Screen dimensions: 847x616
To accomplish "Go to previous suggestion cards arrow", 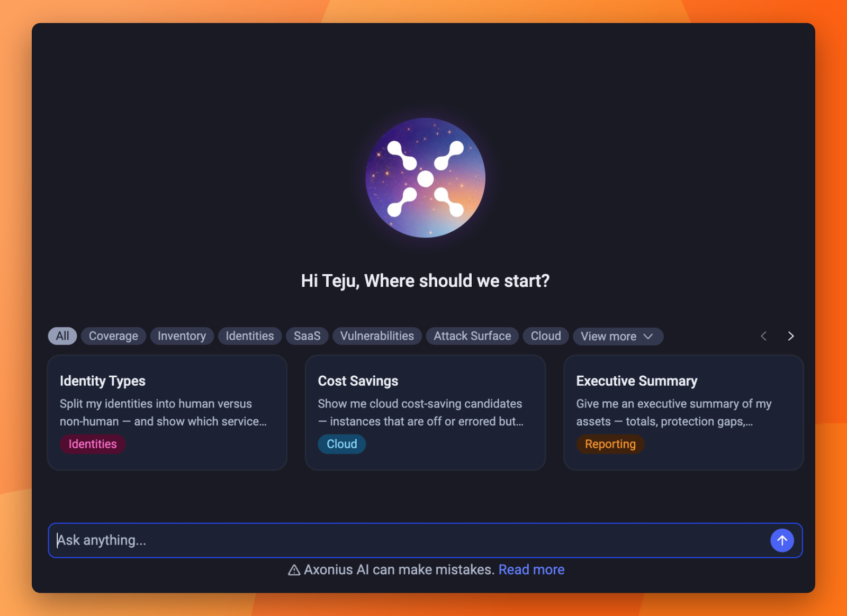I will click(763, 336).
